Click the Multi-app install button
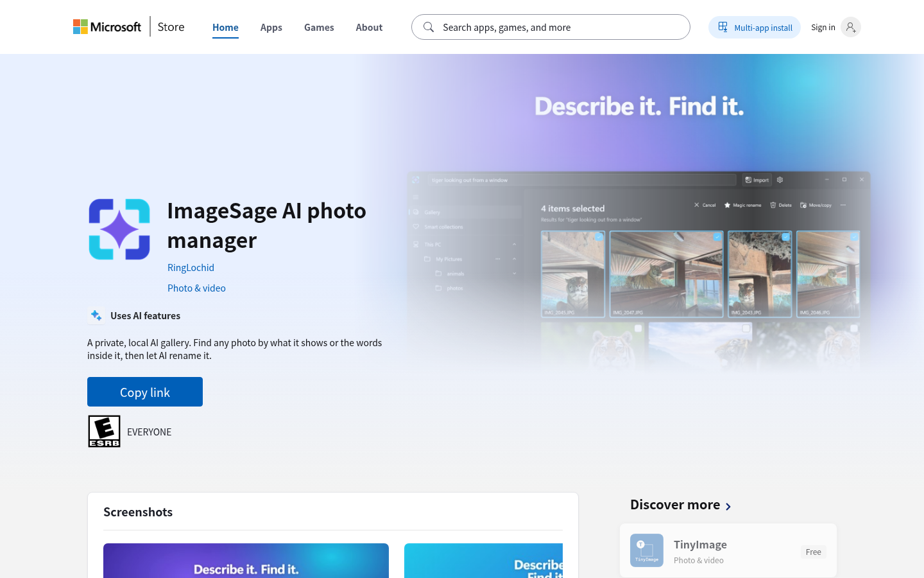 click(x=755, y=27)
